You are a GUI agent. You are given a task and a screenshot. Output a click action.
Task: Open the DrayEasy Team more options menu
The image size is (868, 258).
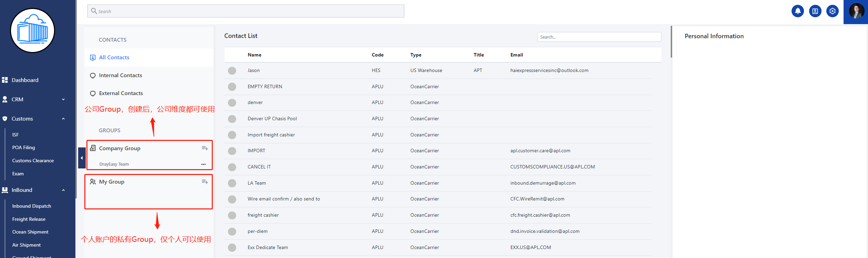203,164
